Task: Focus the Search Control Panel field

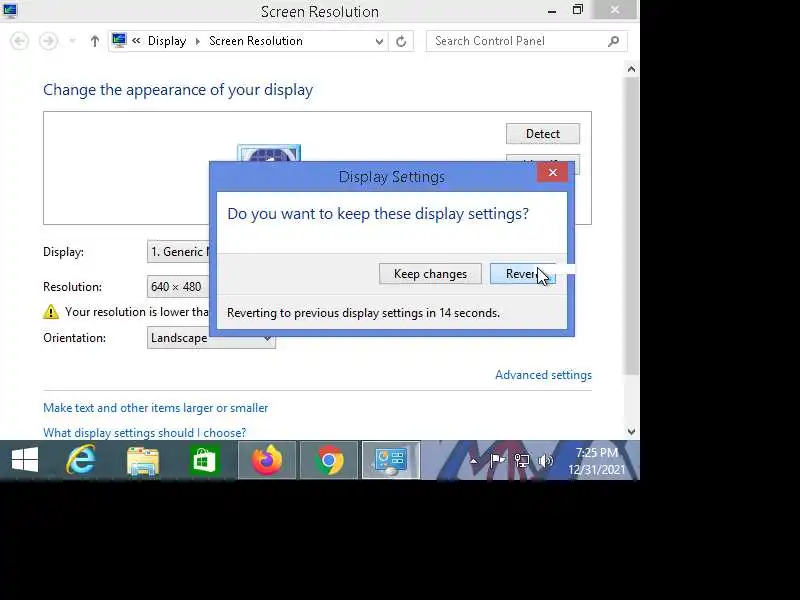Action: click(527, 41)
